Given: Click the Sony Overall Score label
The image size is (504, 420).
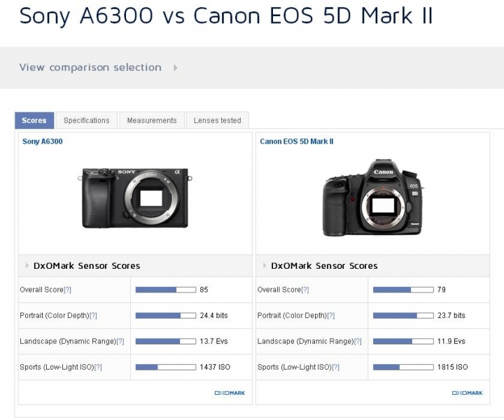Looking at the screenshot, I should click(x=41, y=290).
